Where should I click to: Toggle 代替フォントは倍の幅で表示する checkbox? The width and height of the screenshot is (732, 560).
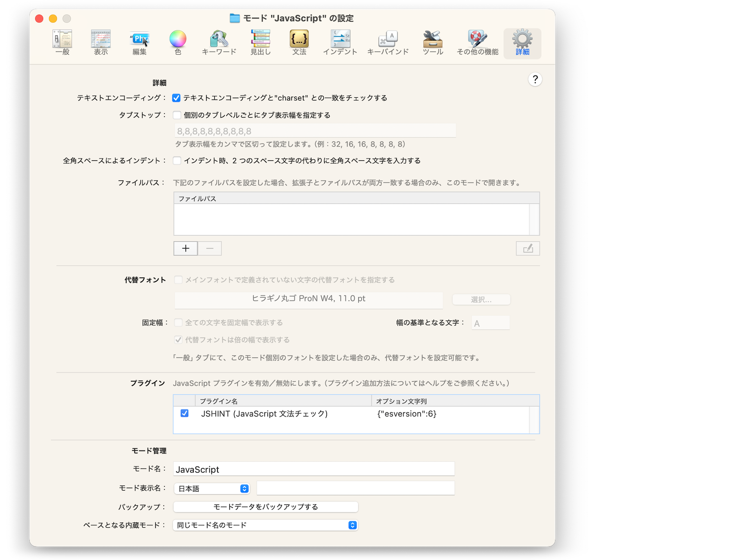tap(178, 340)
